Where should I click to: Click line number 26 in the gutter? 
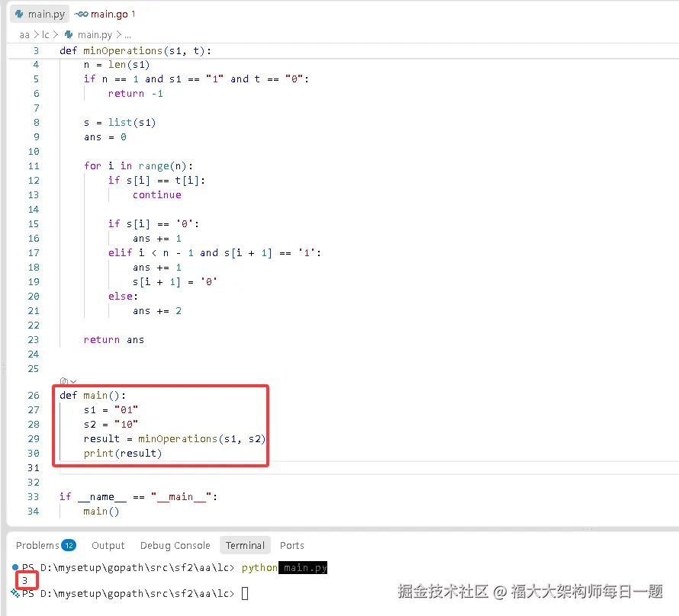click(34, 396)
